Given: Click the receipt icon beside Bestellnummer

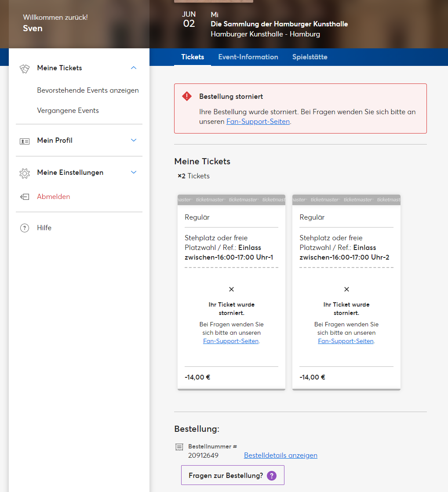Looking at the screenshot, I should 179,447.
